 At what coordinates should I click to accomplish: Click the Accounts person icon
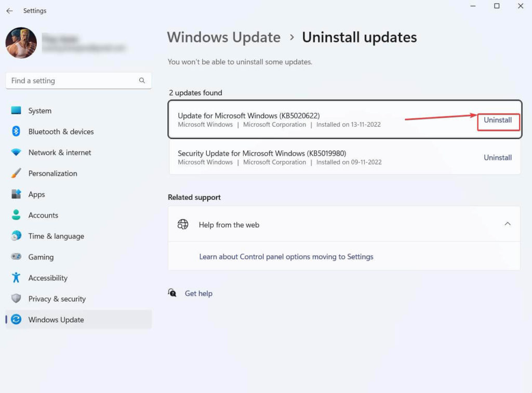click(16, 214)
